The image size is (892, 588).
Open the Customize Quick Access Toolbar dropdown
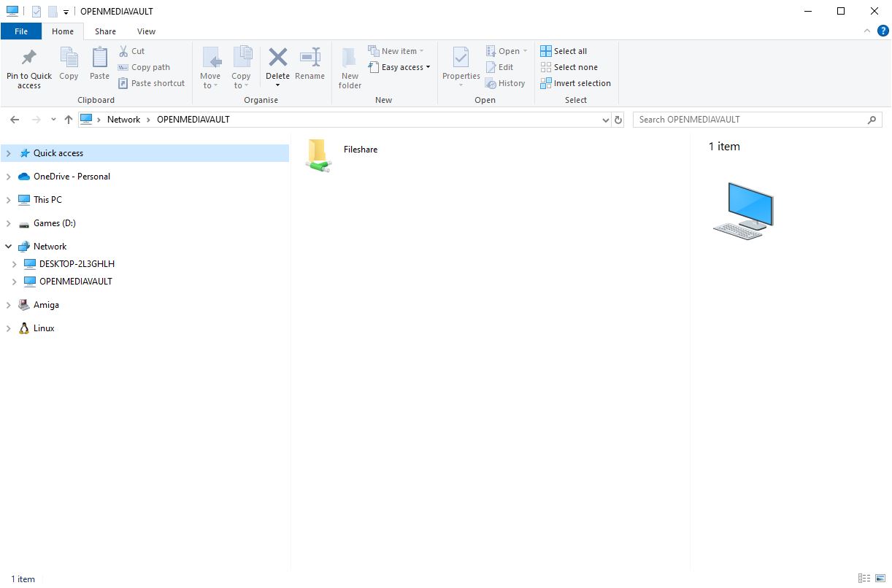[x=66, y=12]
